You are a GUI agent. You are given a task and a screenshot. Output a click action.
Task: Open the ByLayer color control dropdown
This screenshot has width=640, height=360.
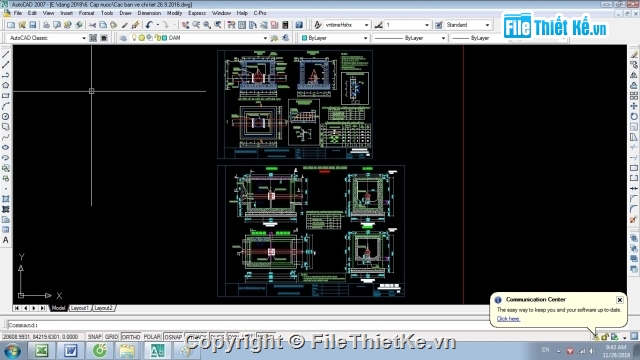click(x=334, y=38)
